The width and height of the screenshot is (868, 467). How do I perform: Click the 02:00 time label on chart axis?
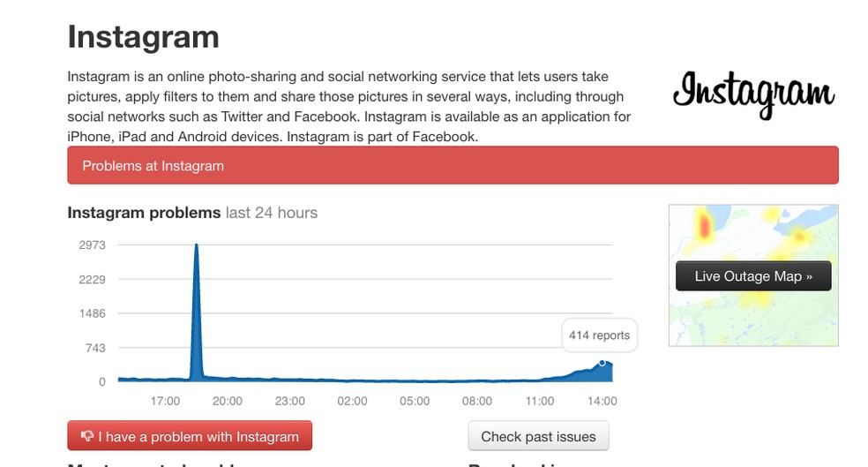(352, 401)
